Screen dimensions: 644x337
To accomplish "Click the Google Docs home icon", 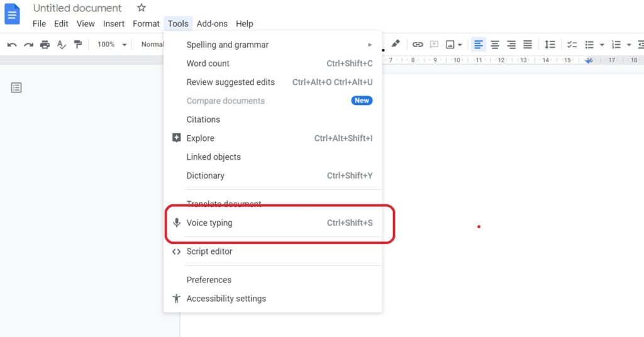I will click(x=12, y=14).
